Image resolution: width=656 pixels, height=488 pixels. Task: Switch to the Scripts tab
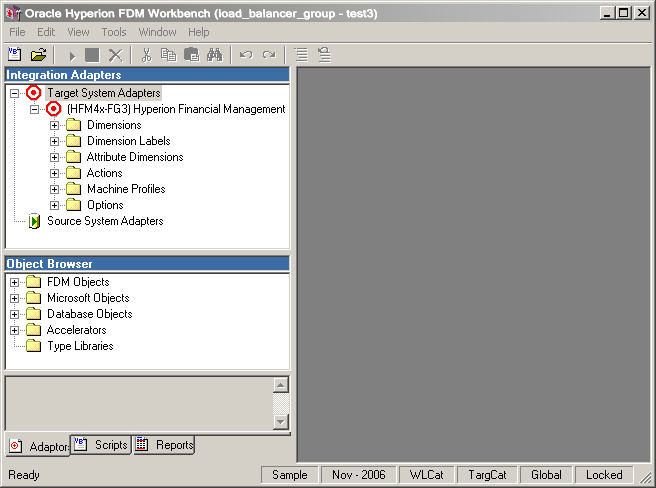(101, 444)
